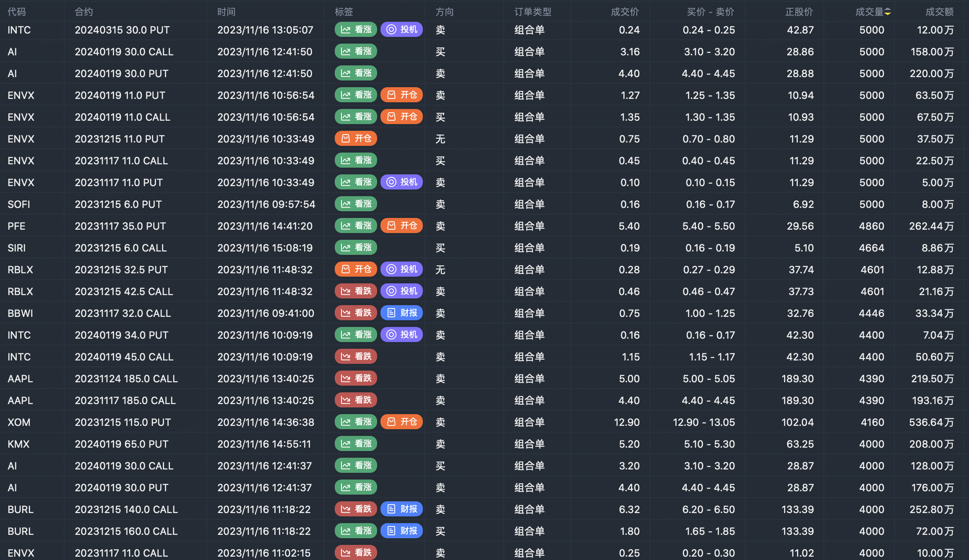Select the XOM ticker cell

(x=19, y=422)
